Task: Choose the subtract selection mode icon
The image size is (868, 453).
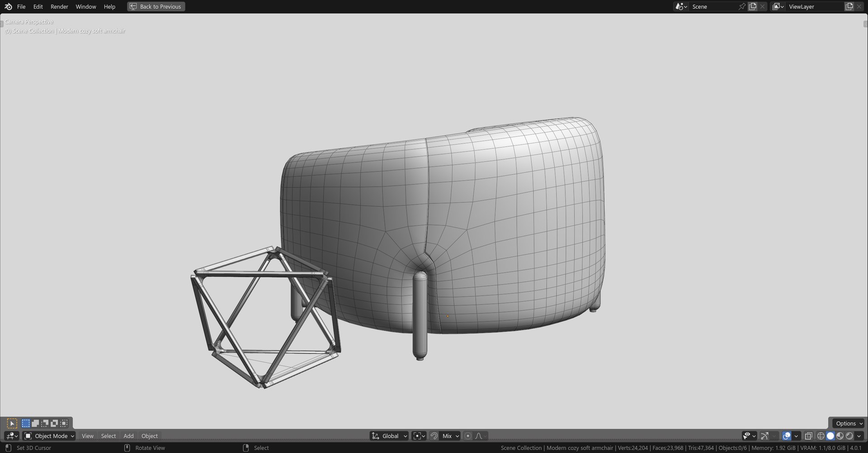Action: point(45,423)
